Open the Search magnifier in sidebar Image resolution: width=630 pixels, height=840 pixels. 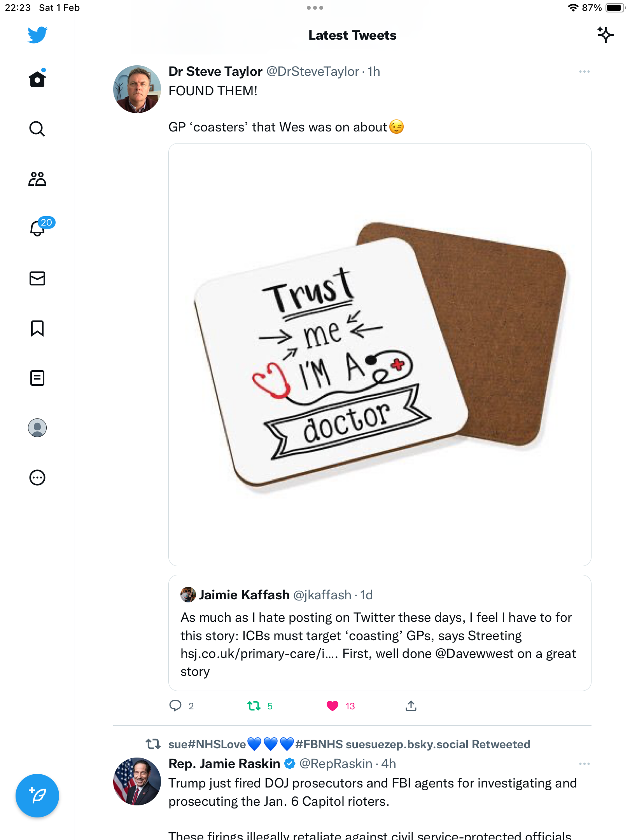coord(37,129)
